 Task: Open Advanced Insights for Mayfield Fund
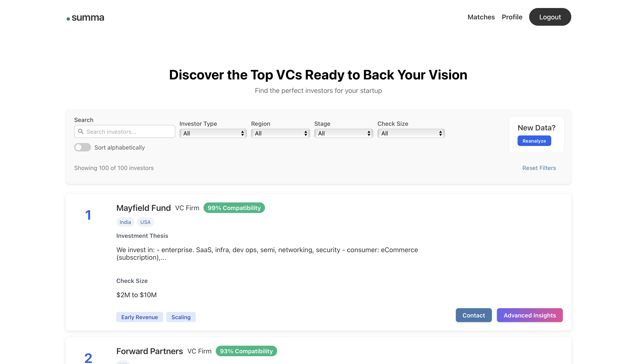(x=530, y=315)
